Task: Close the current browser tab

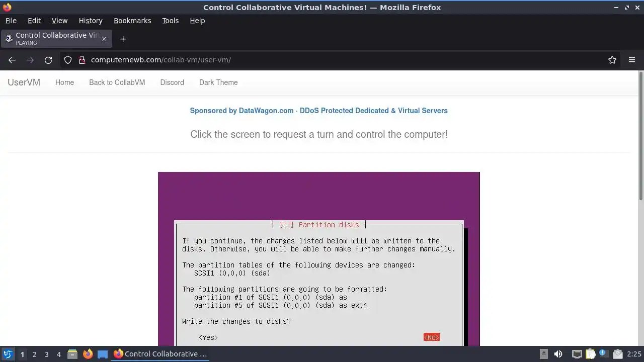Action: click(104, 39)
